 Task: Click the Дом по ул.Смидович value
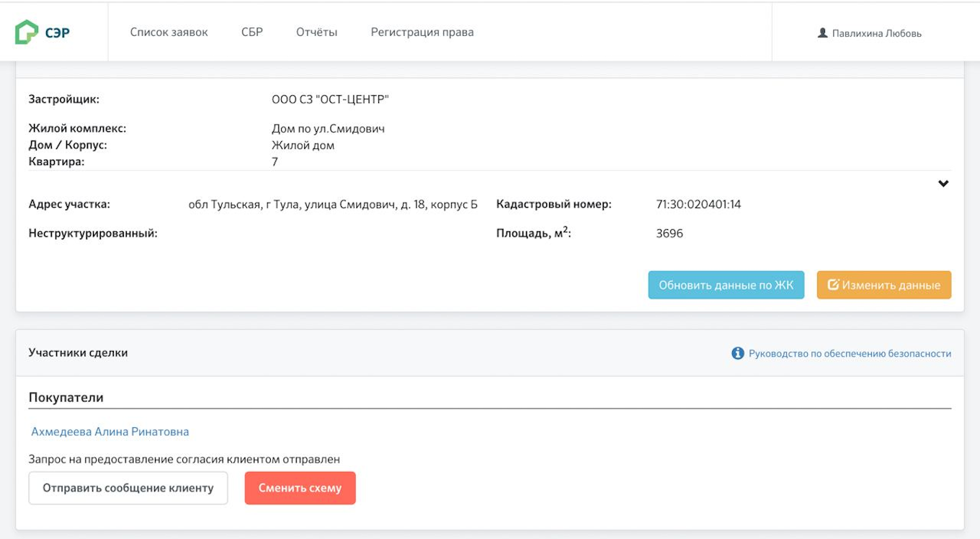pos(329,129)
